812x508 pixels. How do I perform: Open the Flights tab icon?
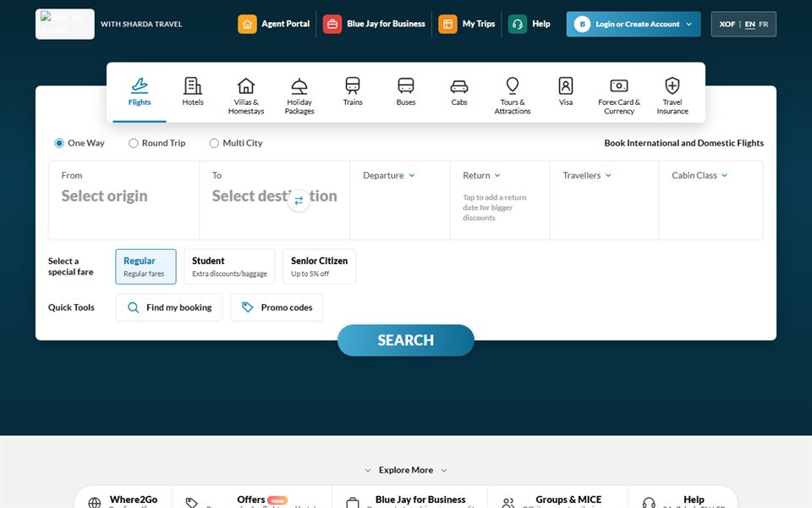point(140,85)
